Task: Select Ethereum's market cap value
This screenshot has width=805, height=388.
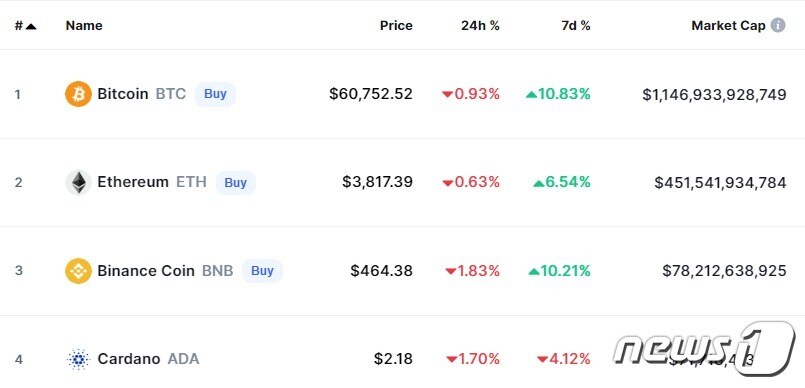Action: (x=720, y=183)
